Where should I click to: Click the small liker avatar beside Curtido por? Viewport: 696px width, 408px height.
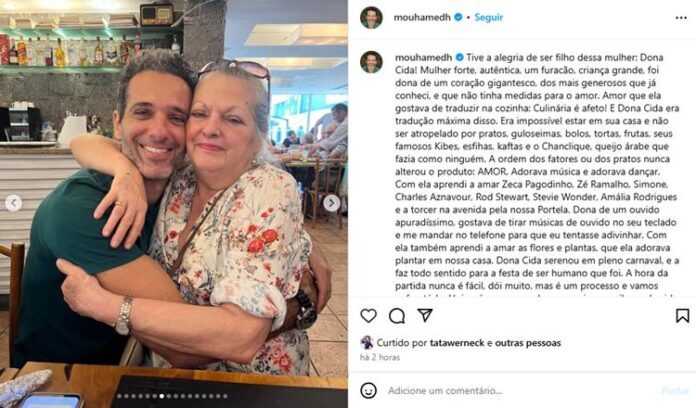[367, 342]
